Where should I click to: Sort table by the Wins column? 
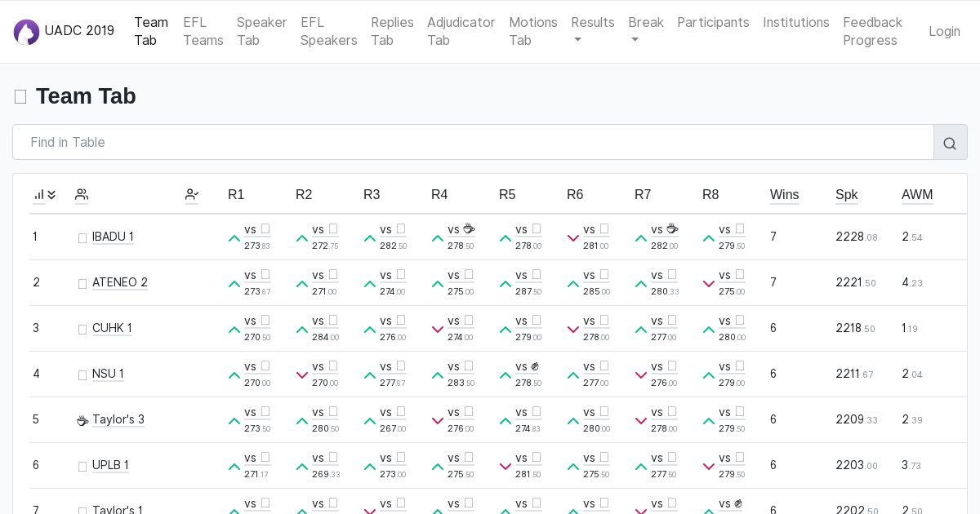coord(784,195)
